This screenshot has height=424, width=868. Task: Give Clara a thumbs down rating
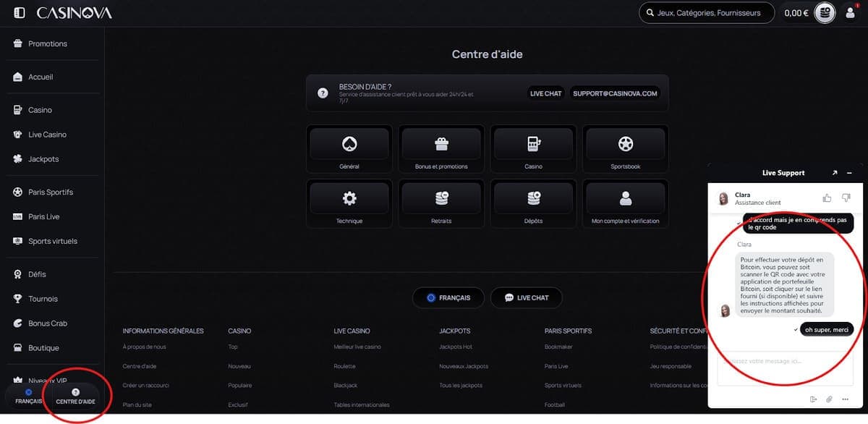point(846,198)
